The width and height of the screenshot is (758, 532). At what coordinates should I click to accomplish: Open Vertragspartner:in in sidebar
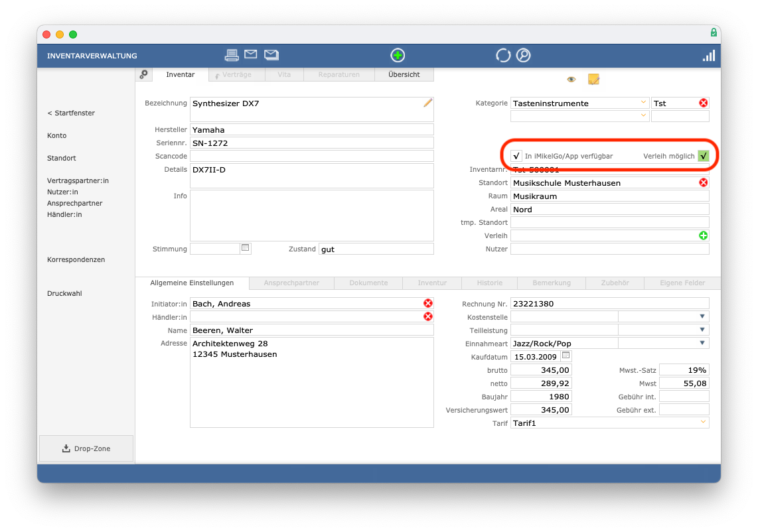pyautogui.click(x=78, y=180)
